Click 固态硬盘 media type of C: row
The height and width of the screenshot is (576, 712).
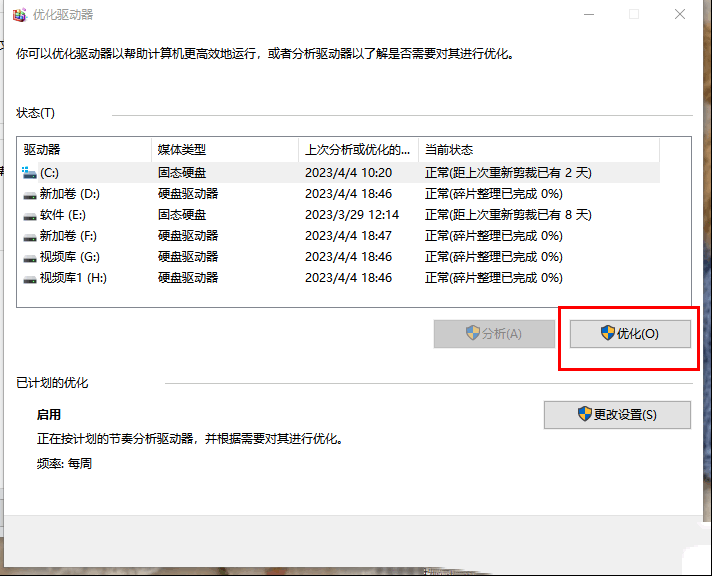point(182,173)
